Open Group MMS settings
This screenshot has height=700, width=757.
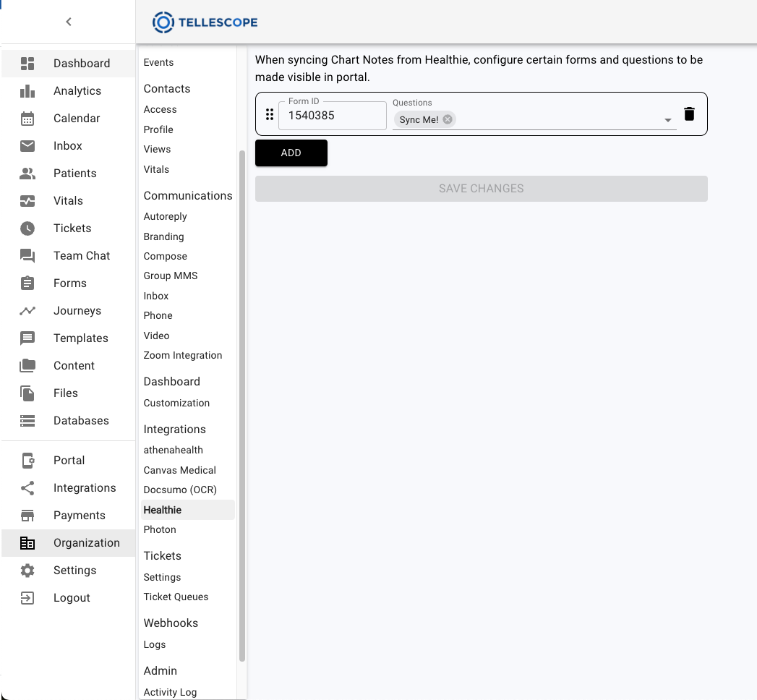[171, 276]
